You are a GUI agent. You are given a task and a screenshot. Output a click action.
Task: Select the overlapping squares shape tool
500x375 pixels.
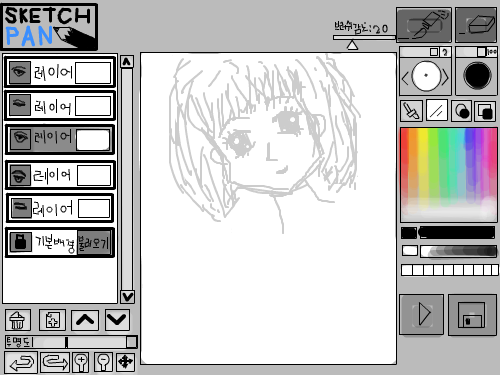485,111
